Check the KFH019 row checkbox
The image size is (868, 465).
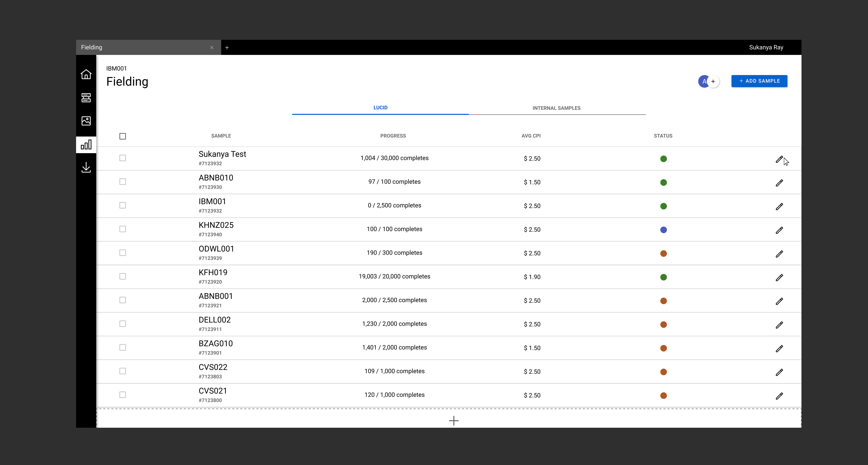123,276
